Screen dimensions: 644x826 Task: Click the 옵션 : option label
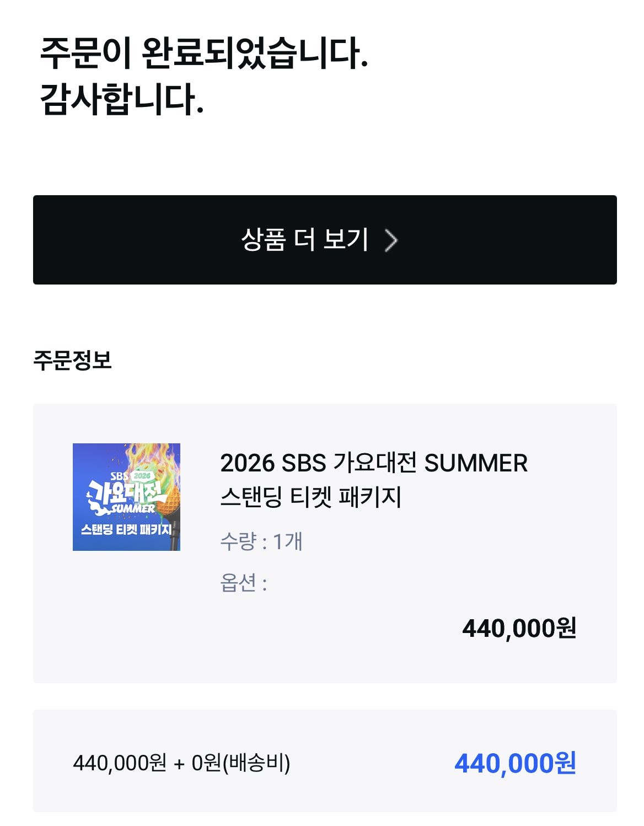coord(244,582)
